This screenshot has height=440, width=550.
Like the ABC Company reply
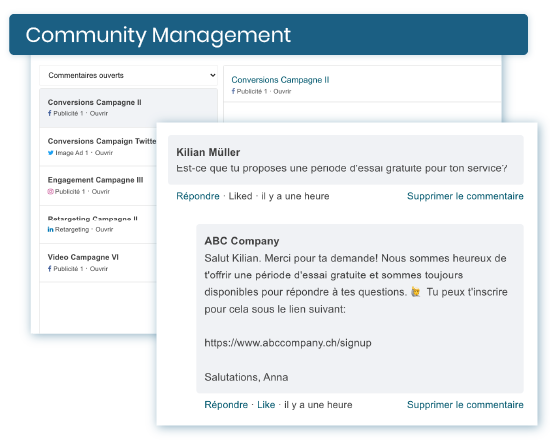266,405
